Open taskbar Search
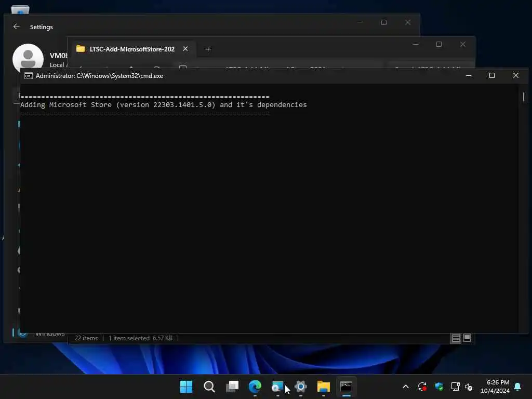 click(209, 387)
